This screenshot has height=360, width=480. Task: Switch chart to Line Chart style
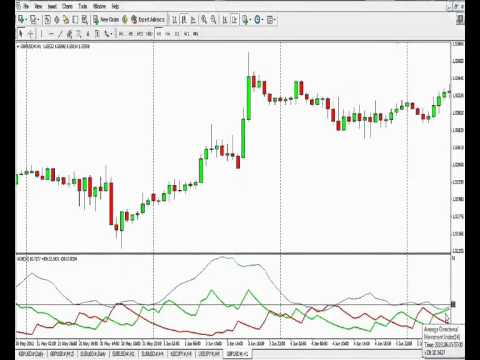[x=193, y=20]
